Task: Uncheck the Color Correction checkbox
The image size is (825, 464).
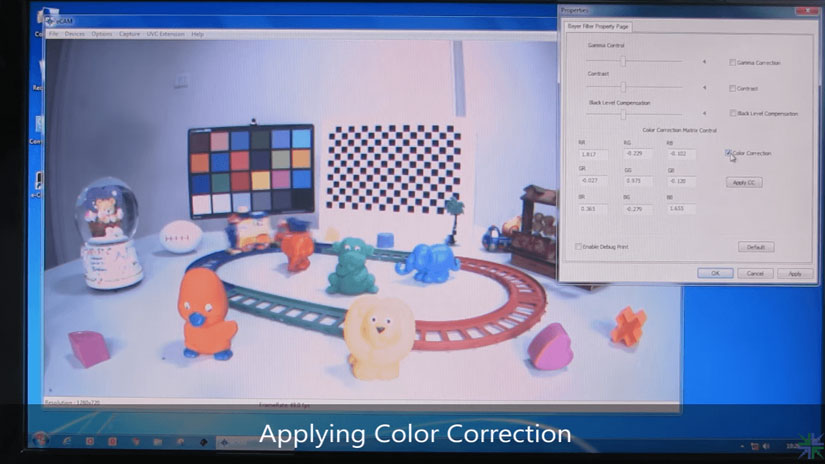Action: click(728, 153)
